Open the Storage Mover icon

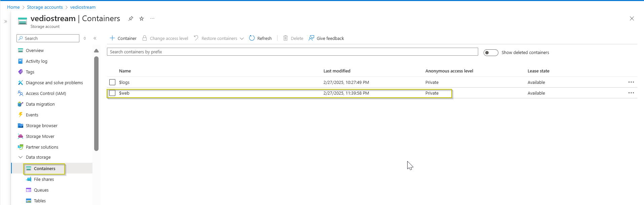[21, 136]
